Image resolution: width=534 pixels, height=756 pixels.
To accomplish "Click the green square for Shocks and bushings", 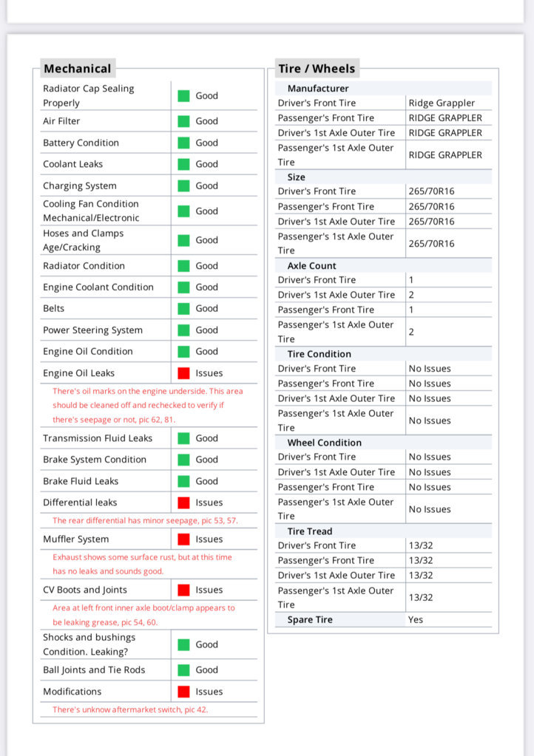I will click(183, 644).
